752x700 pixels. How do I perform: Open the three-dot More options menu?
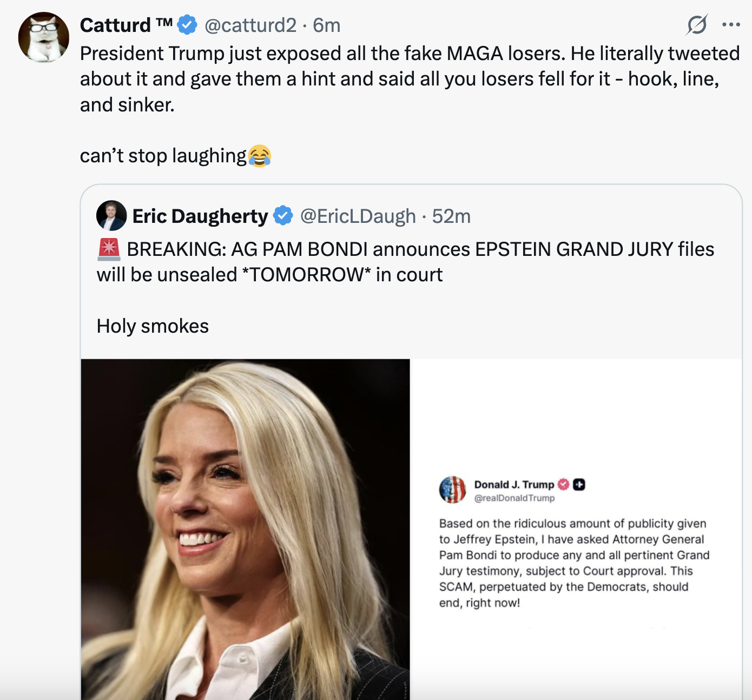(731, 24)
